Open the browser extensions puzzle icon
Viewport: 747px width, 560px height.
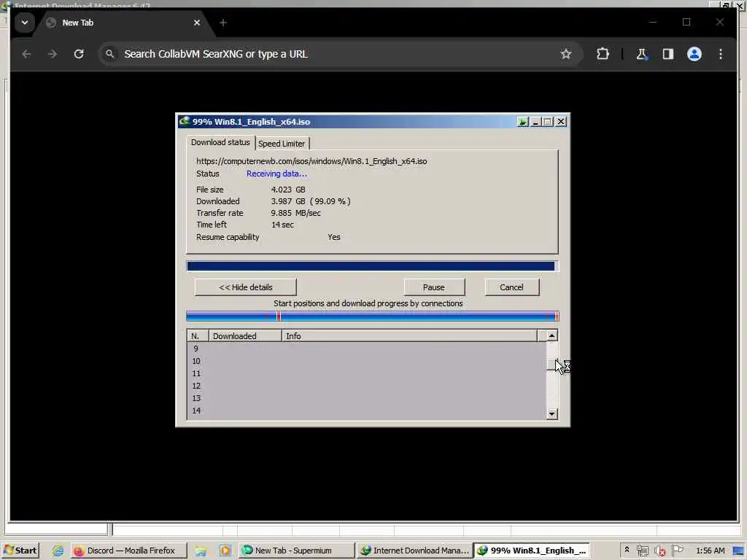click(x=603, y=54)
